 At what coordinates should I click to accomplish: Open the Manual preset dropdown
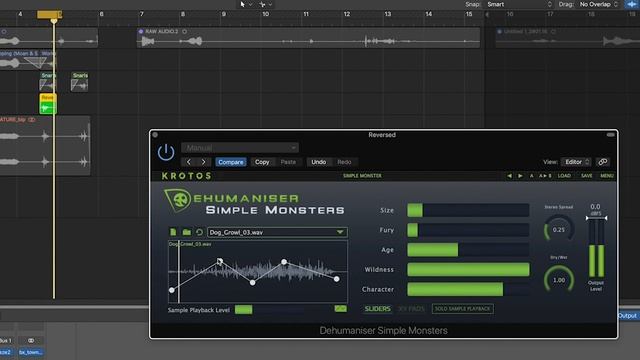(x=240, y=147)
